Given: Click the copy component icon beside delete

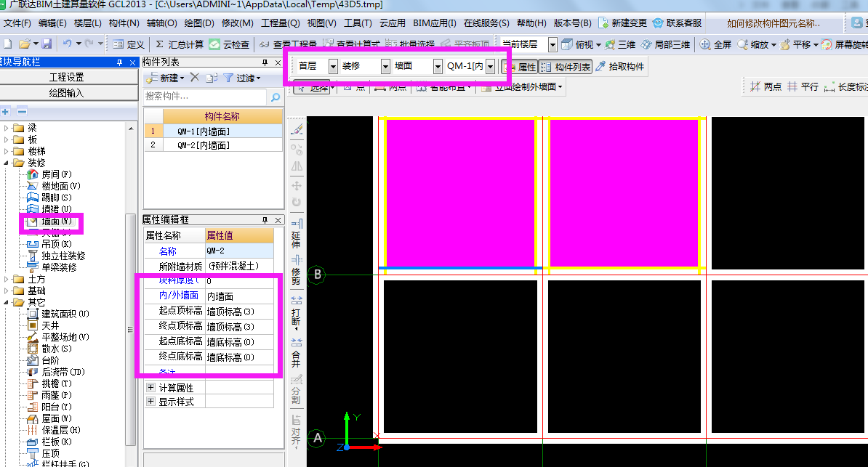Looking at the screenshot, I should [x=211, y=78].
